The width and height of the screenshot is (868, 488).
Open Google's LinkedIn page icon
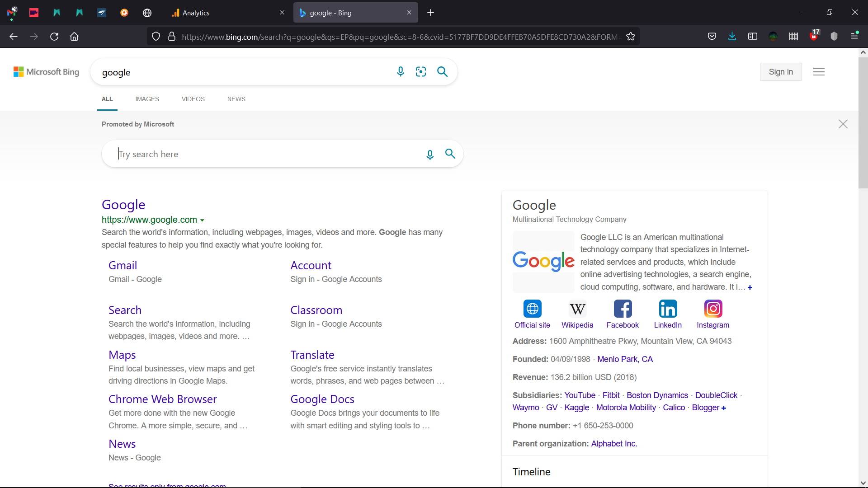(668, 309)
